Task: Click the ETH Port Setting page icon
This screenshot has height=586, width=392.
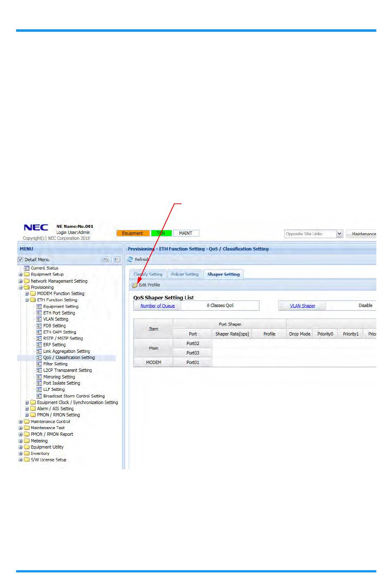Action: pyautogui.click(x=39, y=313)
